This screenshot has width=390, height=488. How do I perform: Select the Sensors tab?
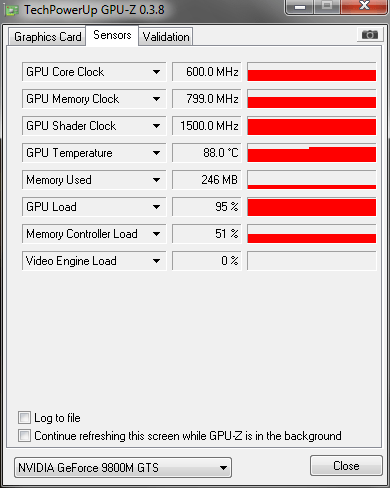click(112, 35)
